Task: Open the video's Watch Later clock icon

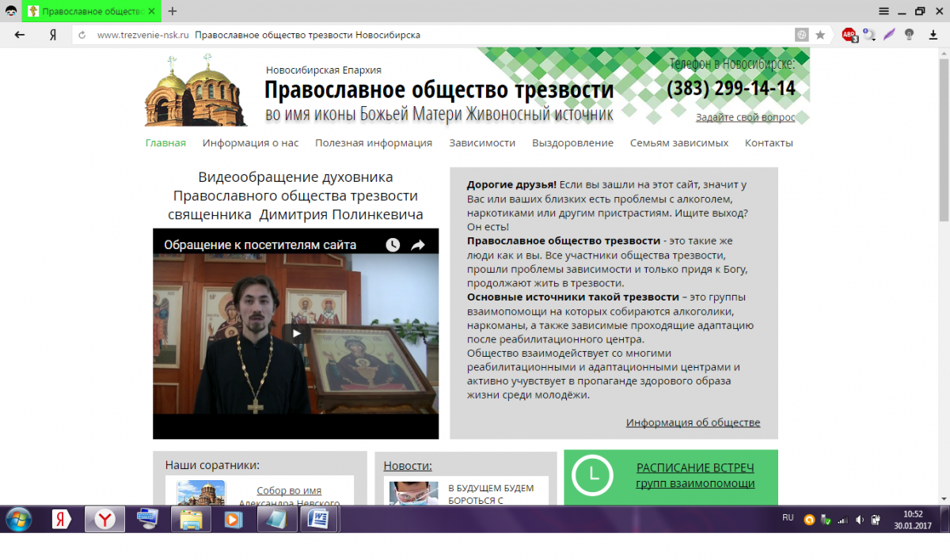Action: click(393, 245)
